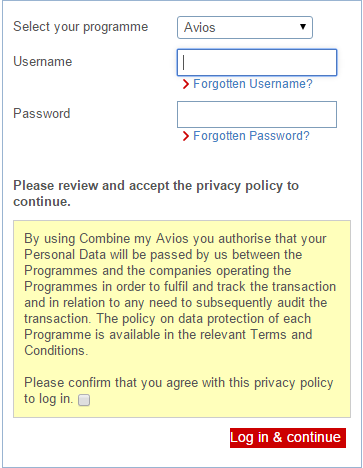Select the Avios text in programme combo box
Screen dimensions: 363x468
point(200,27)
